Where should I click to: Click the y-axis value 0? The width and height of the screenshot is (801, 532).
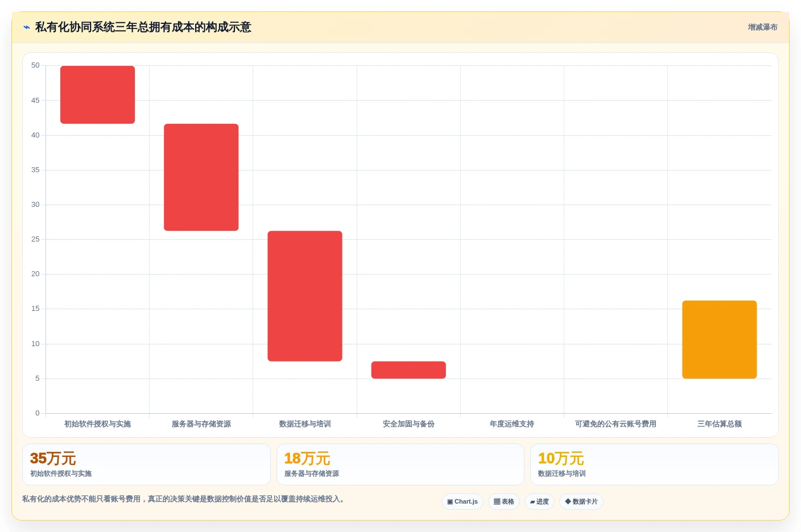point(38,413)
